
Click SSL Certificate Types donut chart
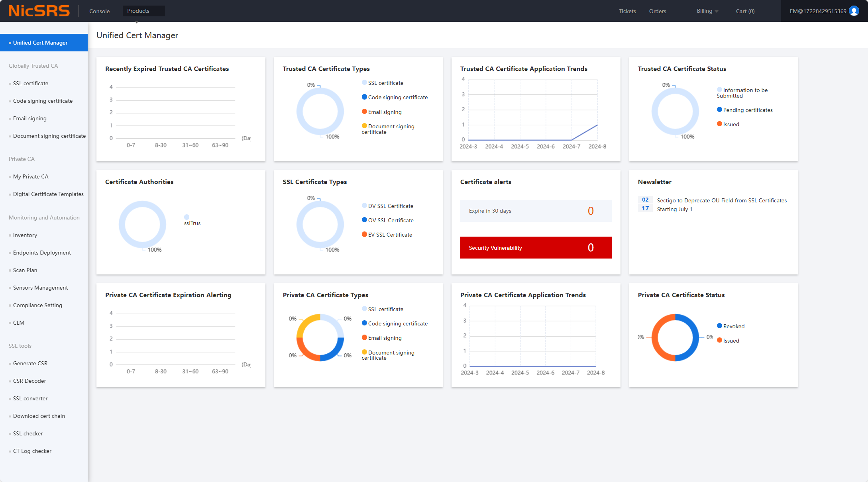[x=320, y=224]
